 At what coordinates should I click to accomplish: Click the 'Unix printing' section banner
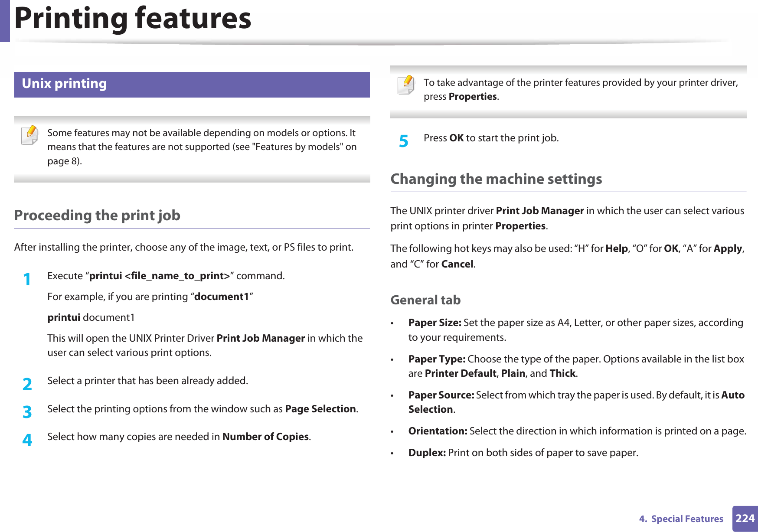click(x=192, y=84)
